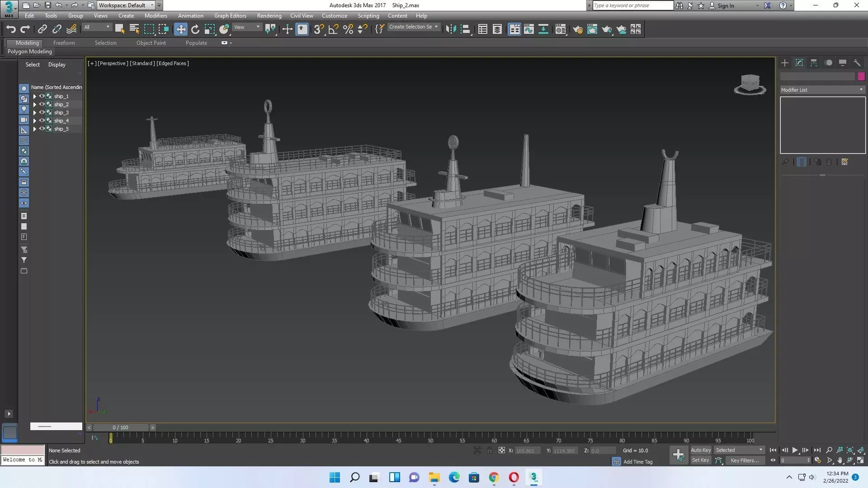Open Render Setup teapot icon
Viewport: 868px width, 488px height.
[578, 29]
